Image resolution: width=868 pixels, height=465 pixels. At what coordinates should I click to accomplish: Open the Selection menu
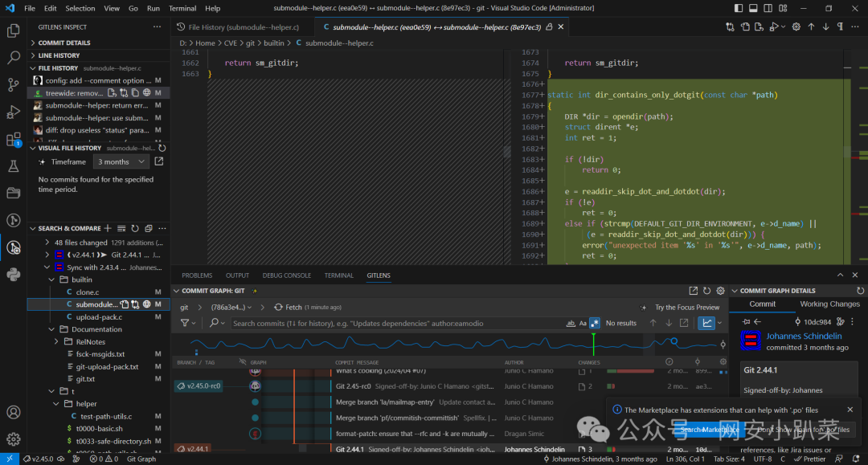click(80, 8)
